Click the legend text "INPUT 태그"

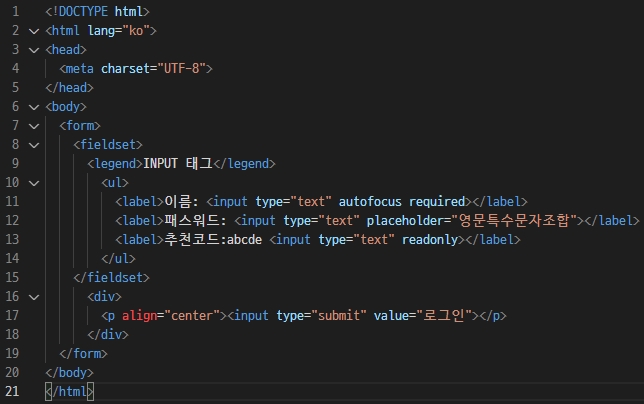click(178, 163)
